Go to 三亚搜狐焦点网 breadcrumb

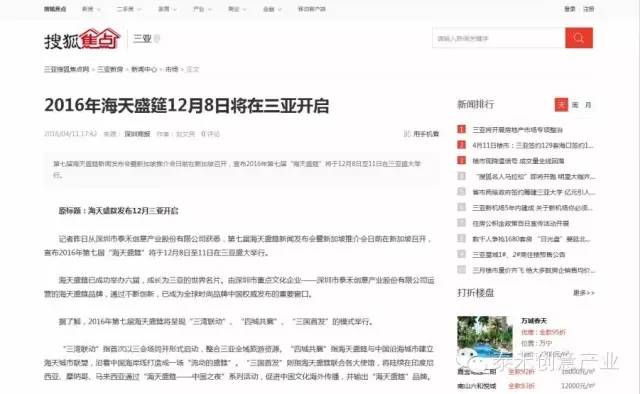(x=67, y=69)
